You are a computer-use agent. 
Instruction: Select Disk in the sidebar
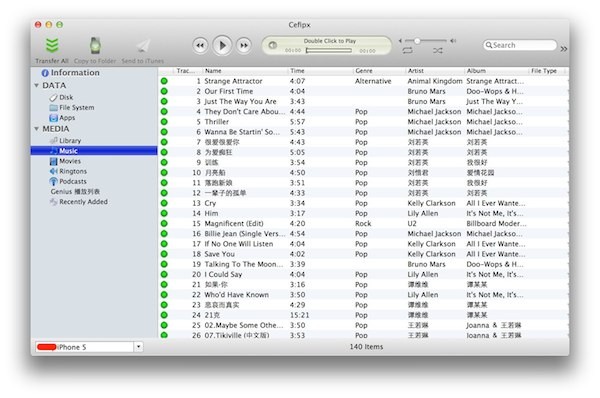[x=61, y=97]
